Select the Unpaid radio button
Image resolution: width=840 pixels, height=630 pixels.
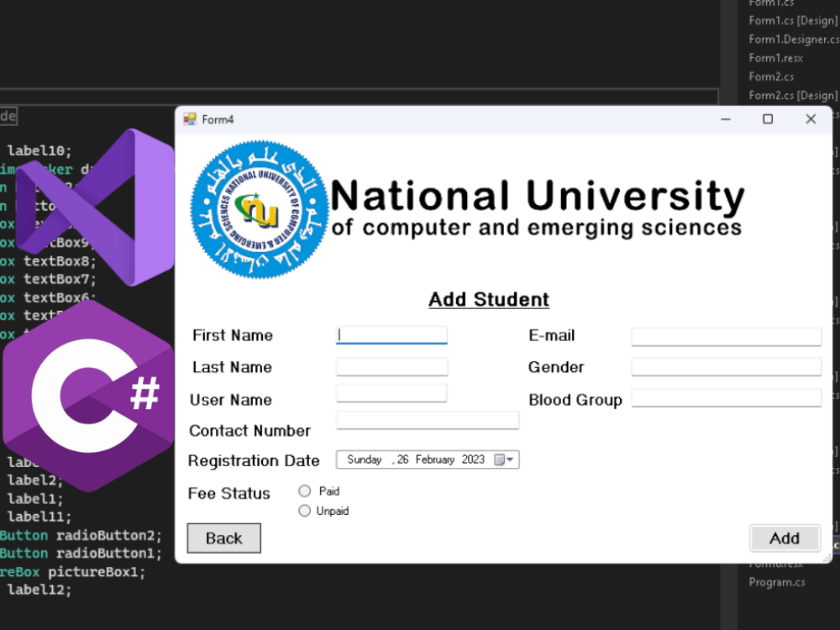pos(304,510)
